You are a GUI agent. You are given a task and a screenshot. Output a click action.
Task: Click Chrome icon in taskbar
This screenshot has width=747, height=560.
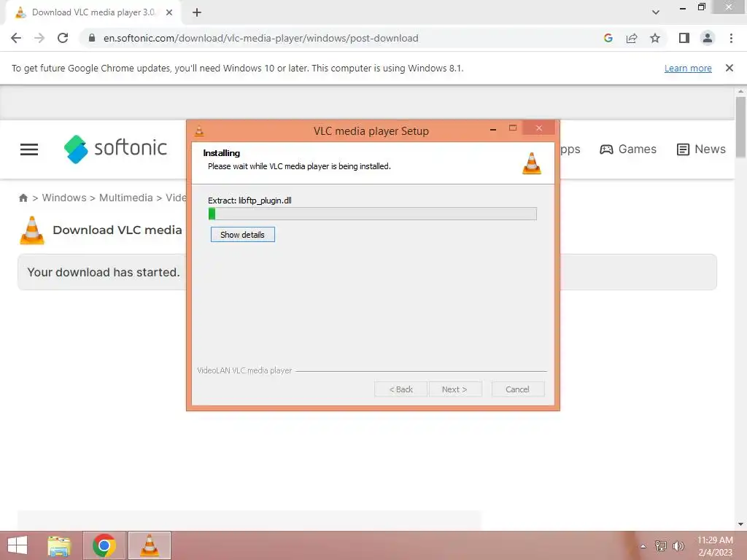[x=104, y=545]
